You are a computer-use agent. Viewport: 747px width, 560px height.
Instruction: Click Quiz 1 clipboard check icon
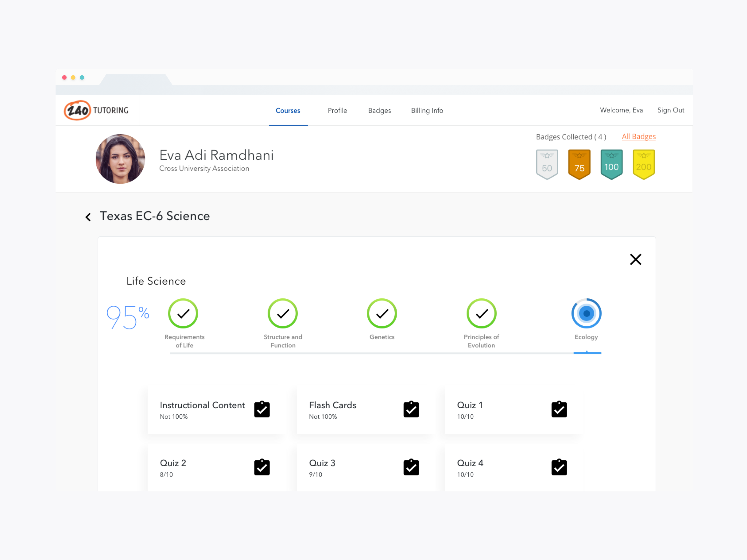click(x=559, y=409)
